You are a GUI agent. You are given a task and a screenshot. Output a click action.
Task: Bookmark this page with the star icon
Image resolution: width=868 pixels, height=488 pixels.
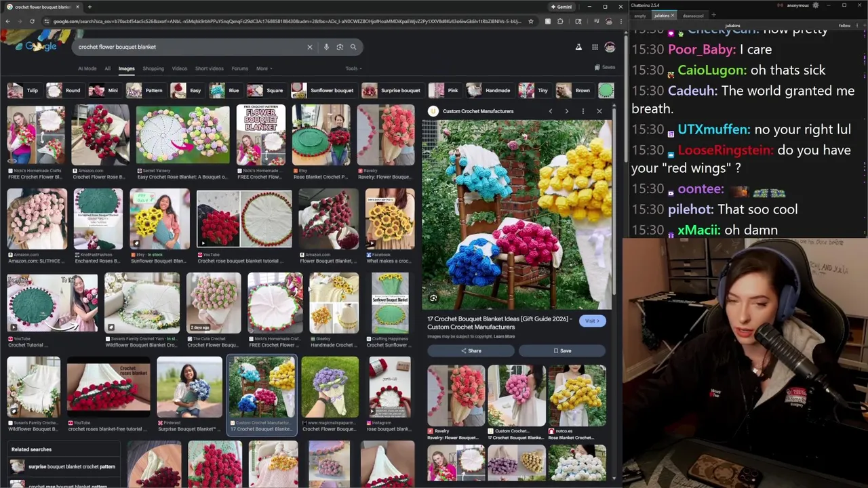(530, 21)
